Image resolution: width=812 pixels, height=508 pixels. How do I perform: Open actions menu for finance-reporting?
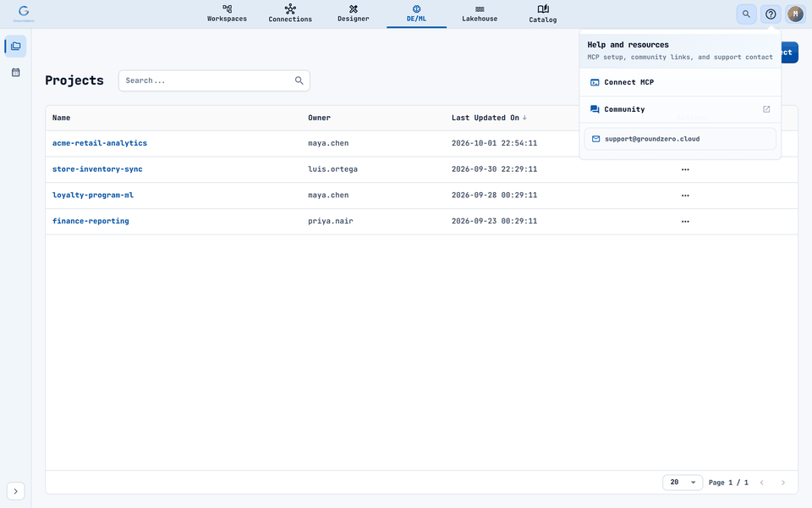[x=685, y=221]
